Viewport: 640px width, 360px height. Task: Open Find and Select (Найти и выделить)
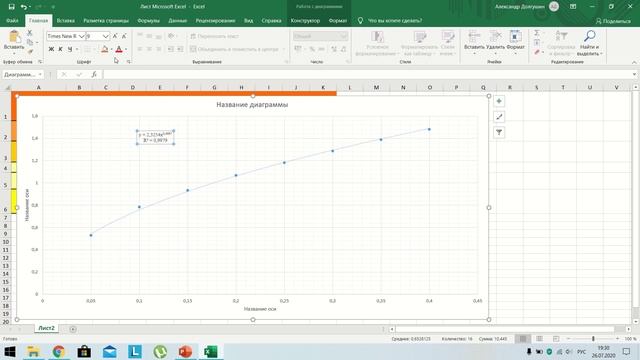[x=589, y=43]
